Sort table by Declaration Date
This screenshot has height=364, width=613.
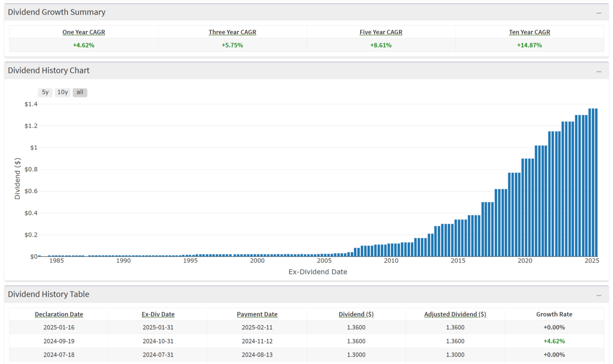(59, 314)
